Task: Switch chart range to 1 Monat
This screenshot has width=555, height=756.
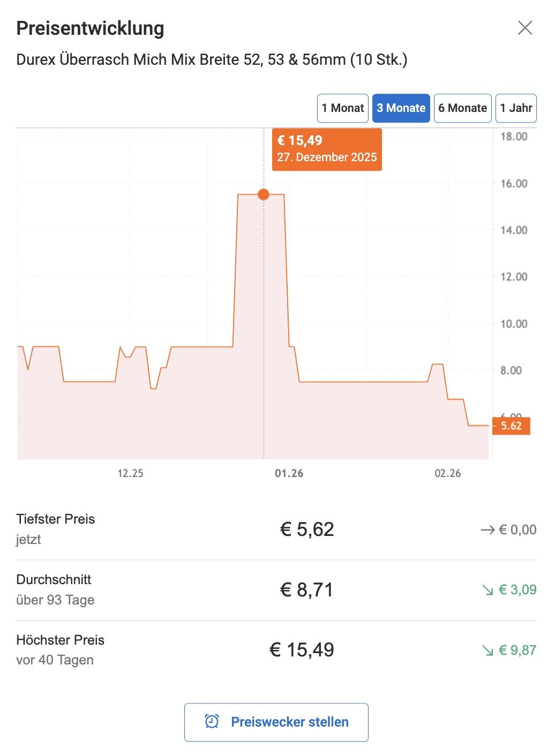Action: point(343,108)
